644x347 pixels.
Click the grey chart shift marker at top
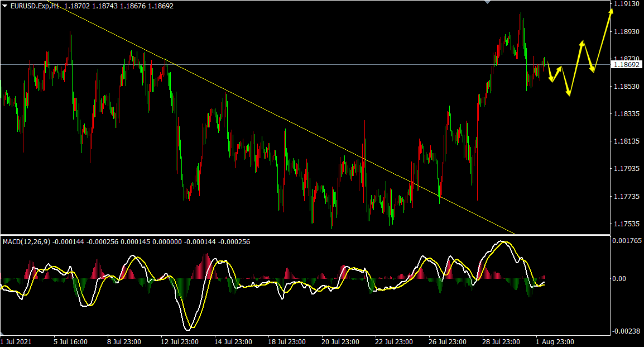click(x=488, y=2)
